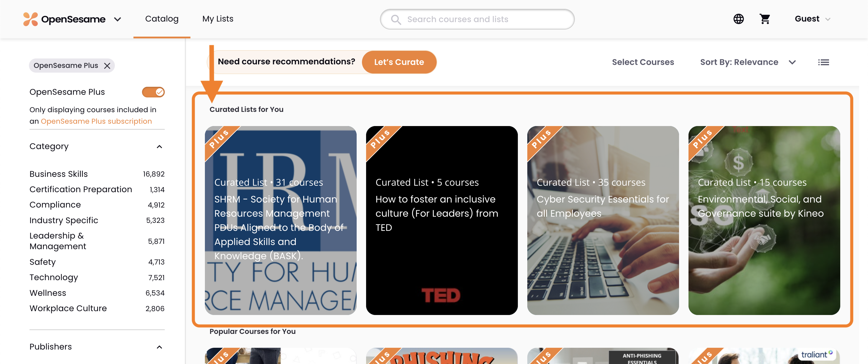Click the Technology count 7,521

(156, 278)
